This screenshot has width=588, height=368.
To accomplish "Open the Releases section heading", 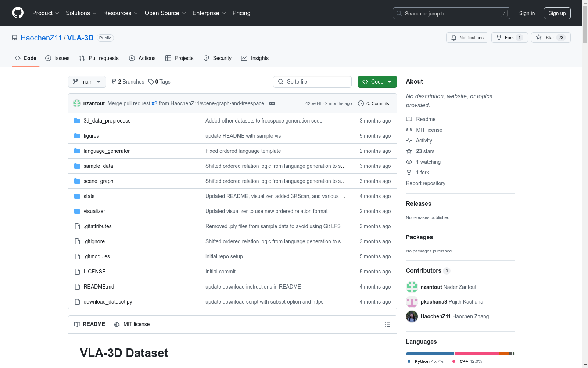I will point(419,204).
